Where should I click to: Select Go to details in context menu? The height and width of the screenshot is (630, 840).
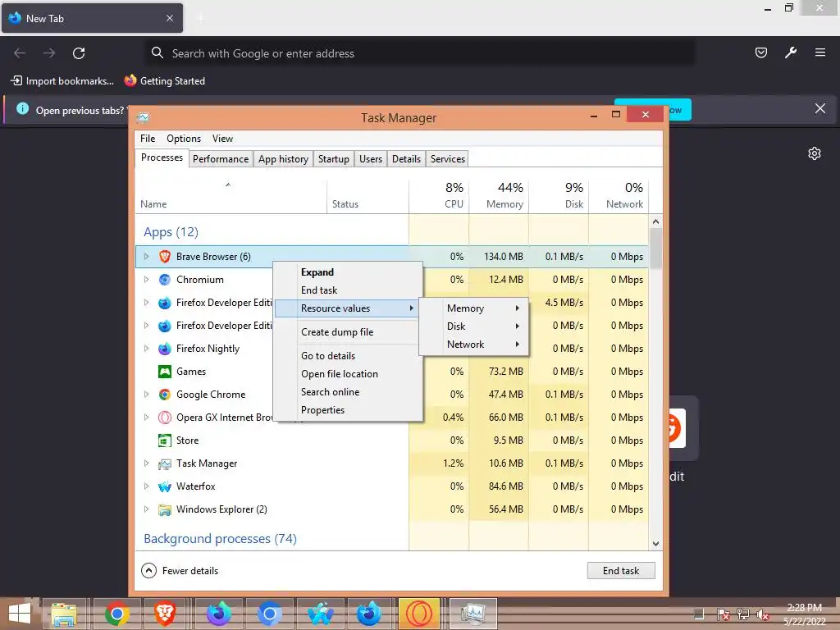[x=348, y=356]
